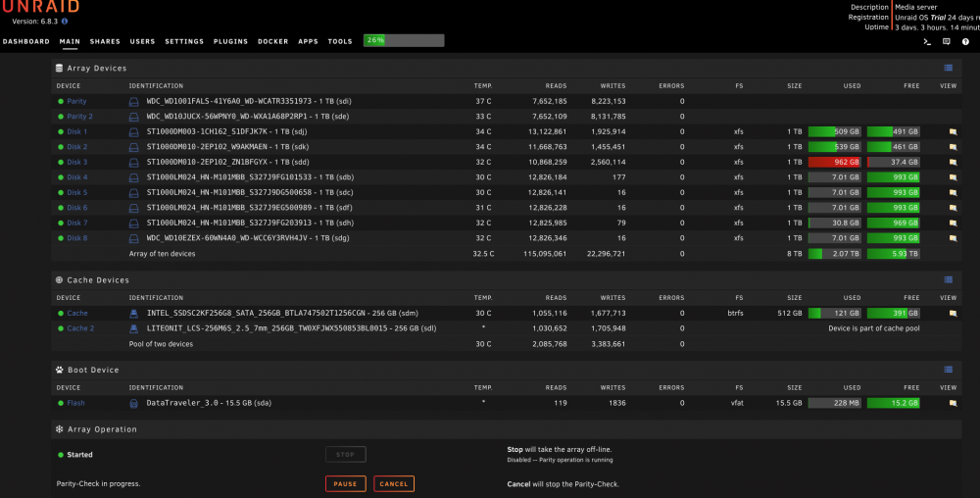The width and height of the screenshot is (980, 498).
Task: Click SSD icon for LITEONIT Cache 2
Action: coord(133,328)
